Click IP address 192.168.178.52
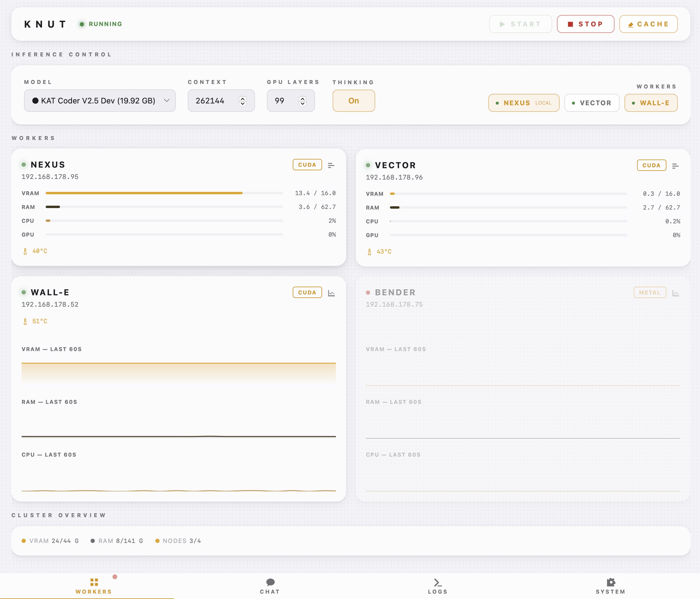Screen dimensions: 700x599 click(50, 304)
